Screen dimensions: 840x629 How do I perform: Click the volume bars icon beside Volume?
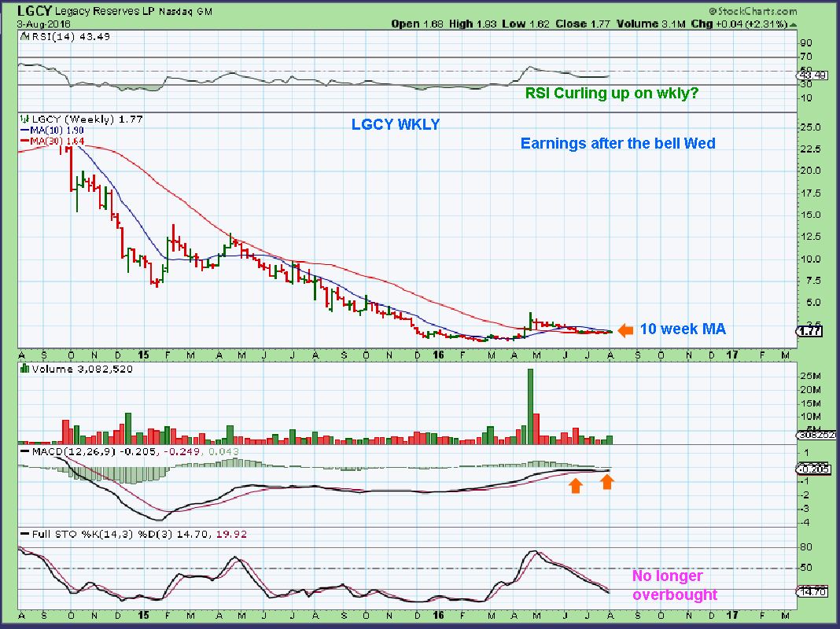click(24, 369)
